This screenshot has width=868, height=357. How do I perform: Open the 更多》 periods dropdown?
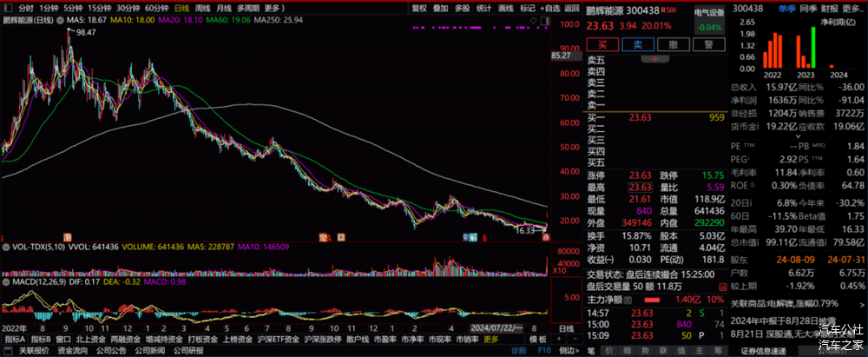(x=274, y=9)
